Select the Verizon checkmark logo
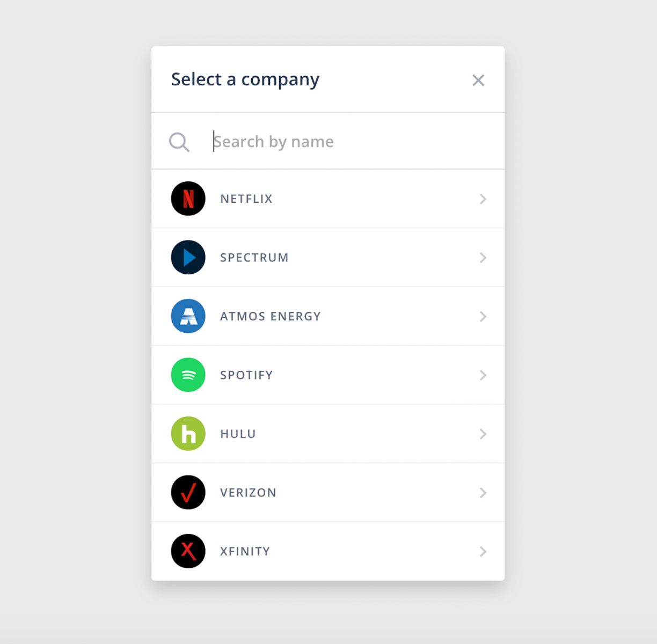This screenshot has height=644, width=657. tap(188, 492)
